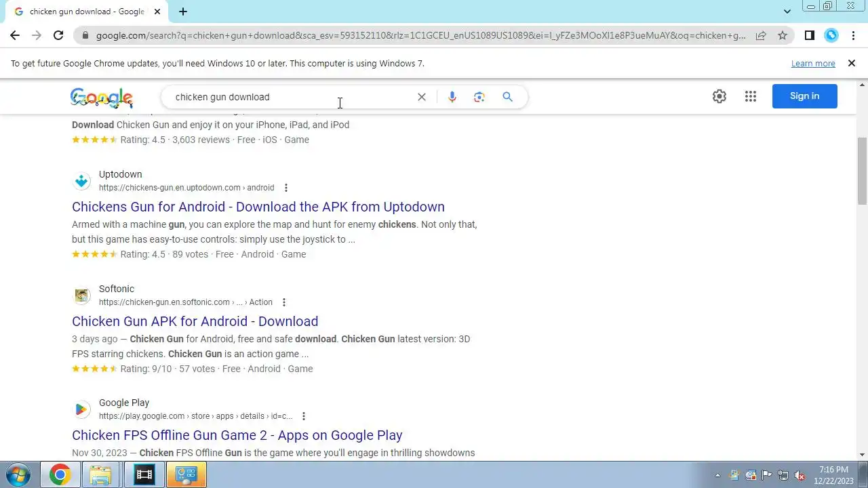This screenshot has width=868, height=488.
Task: Clear the search box text
Action: click(x=422, y=97)
